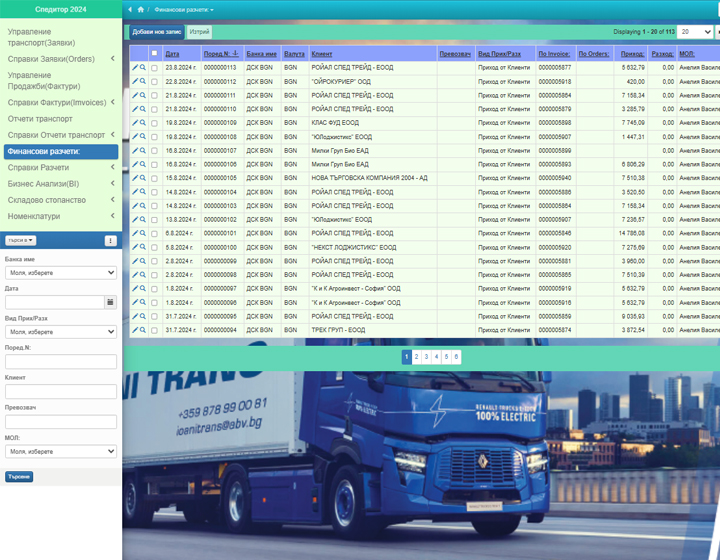View record 0000000108 magnifier icon

click(x=143, y=136)
